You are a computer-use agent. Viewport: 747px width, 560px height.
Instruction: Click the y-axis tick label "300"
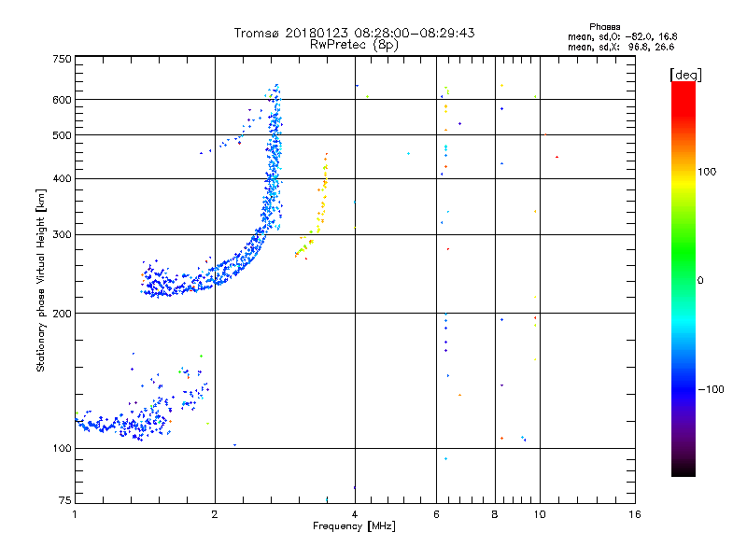62,234
